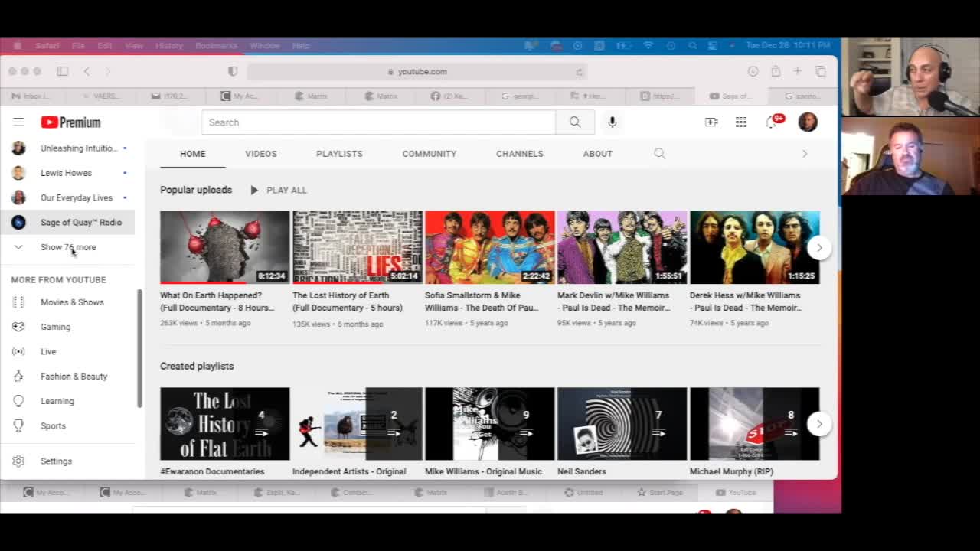Switch to the ABOUT channel tab
This screenshot has height=551, width=980.
coord(598,154)
